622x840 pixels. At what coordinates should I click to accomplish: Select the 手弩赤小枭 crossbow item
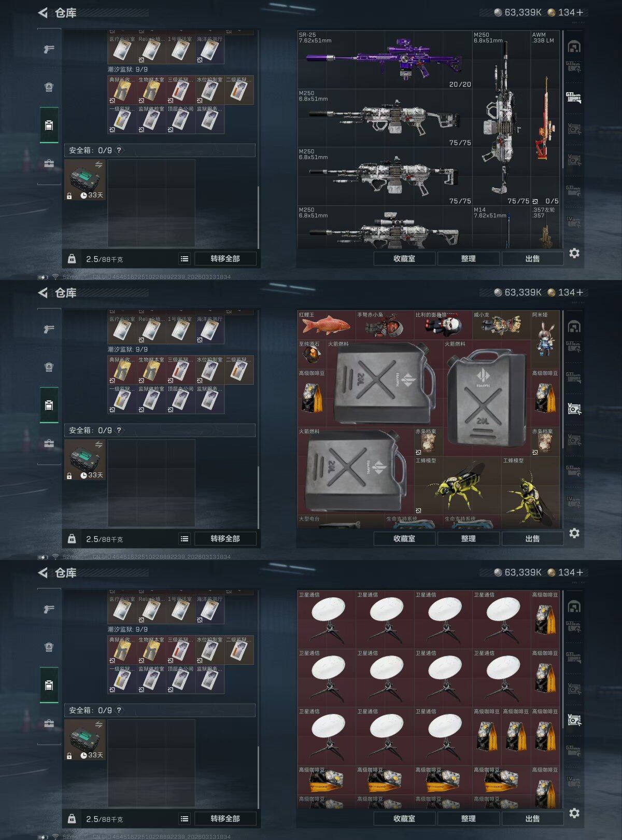pos(384,325)
